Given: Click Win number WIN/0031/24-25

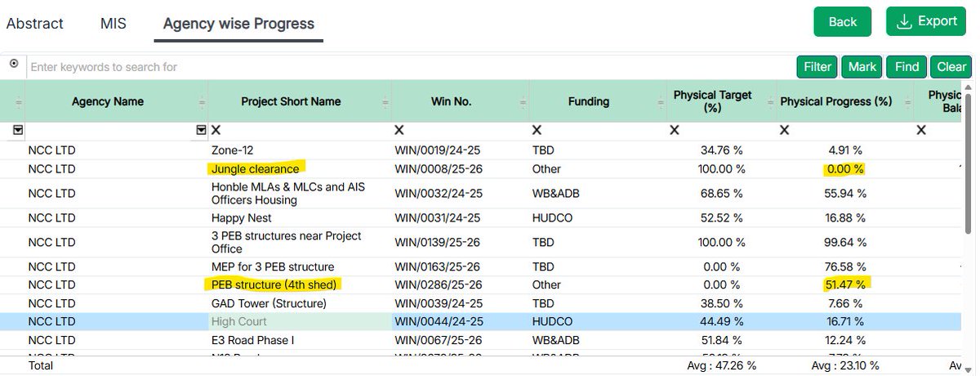Looking at the screenshot, I should coord(439,218).
